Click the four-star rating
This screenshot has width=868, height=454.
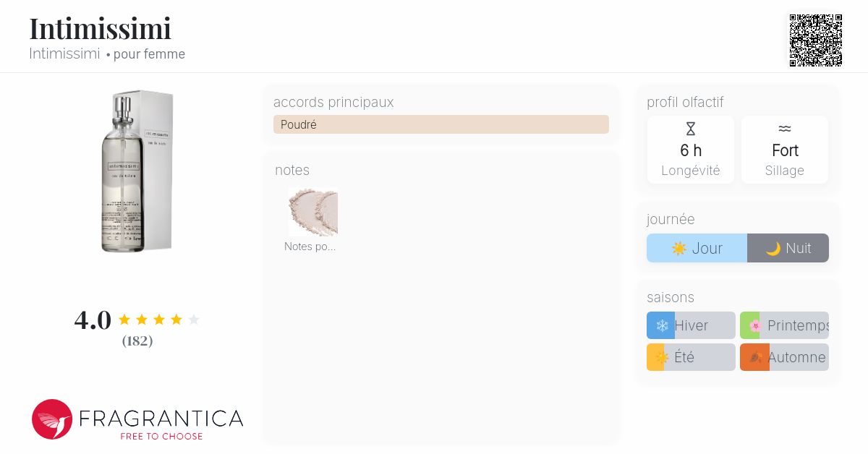[x=158, y=320]
